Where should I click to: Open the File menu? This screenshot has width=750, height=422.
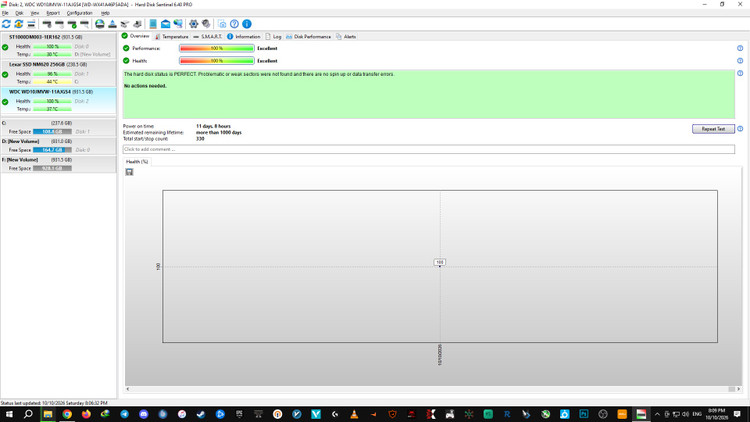(x=5, y=13)
